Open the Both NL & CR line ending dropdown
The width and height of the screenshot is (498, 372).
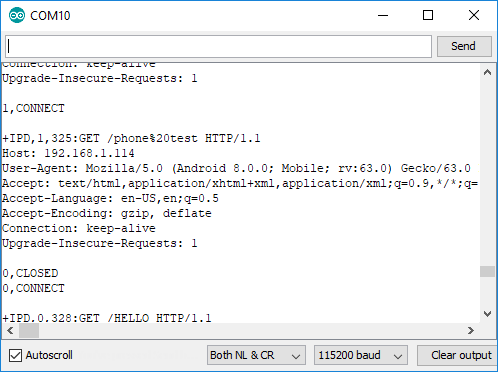click(x=256, y=355)
